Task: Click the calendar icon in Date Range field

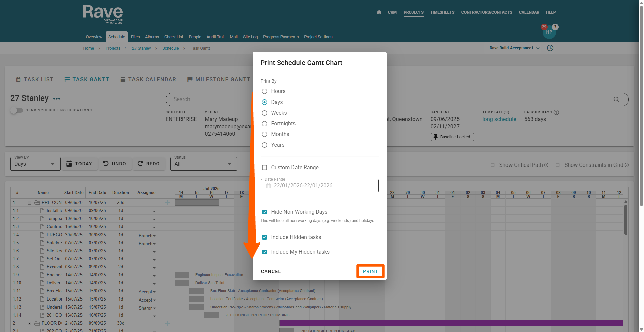Action: pyautogui.click(x=268, y=186)
